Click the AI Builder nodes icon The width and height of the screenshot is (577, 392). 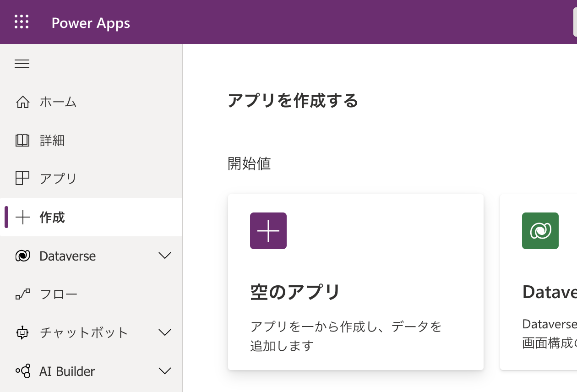[x=22, y=371]
